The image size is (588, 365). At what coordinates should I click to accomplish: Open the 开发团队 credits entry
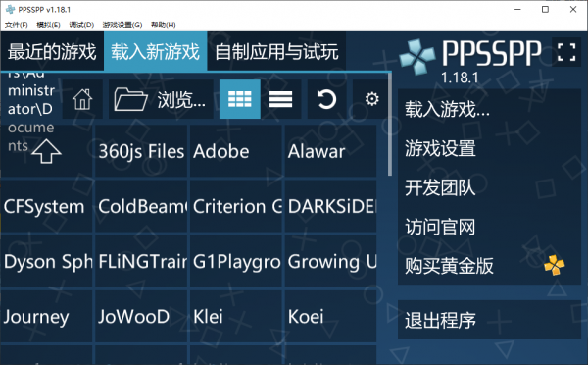[x=489, y=187]
